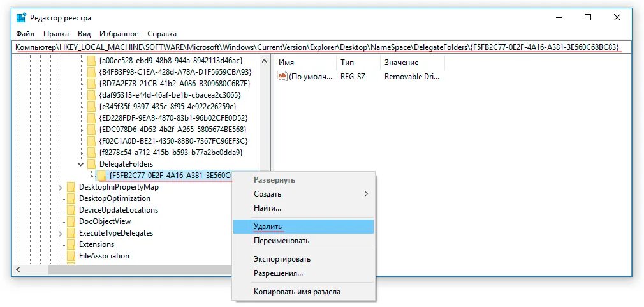
Task: Open the Файл menu
Action: coord(25,34)
